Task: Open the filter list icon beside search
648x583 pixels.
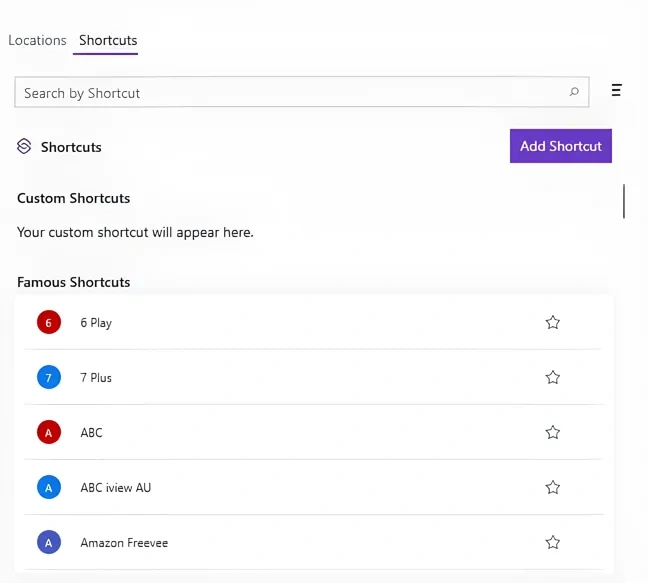Action: coord(616,90)
